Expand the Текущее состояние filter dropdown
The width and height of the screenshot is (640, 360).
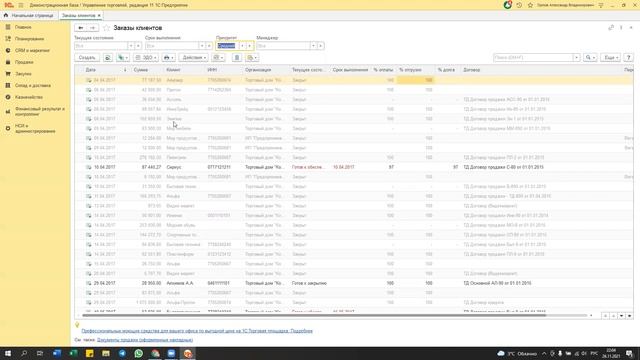click(131, 46)
